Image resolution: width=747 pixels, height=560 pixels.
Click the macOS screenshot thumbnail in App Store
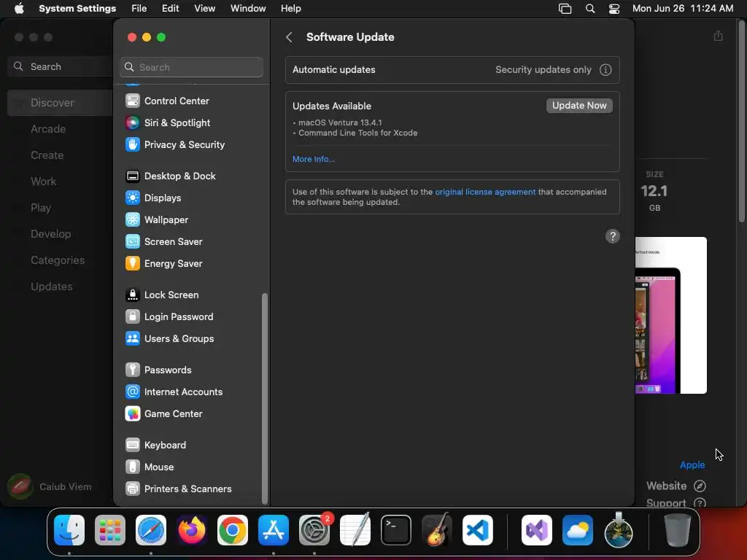click(671, 315)
